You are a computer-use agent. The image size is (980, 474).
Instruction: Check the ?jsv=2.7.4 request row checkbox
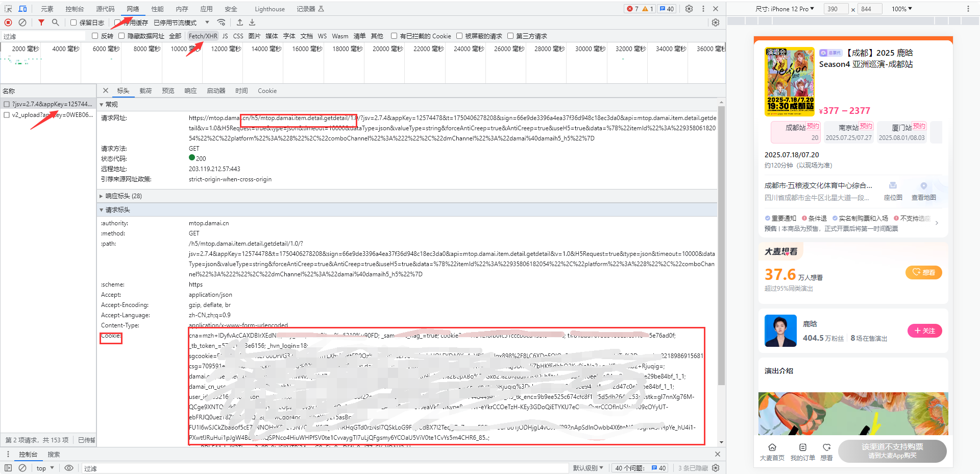pos(7,104)
